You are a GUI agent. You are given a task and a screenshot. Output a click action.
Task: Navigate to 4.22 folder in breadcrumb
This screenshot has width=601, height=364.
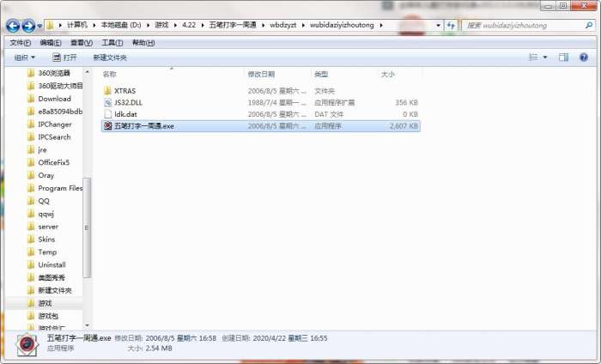(189, 25)
